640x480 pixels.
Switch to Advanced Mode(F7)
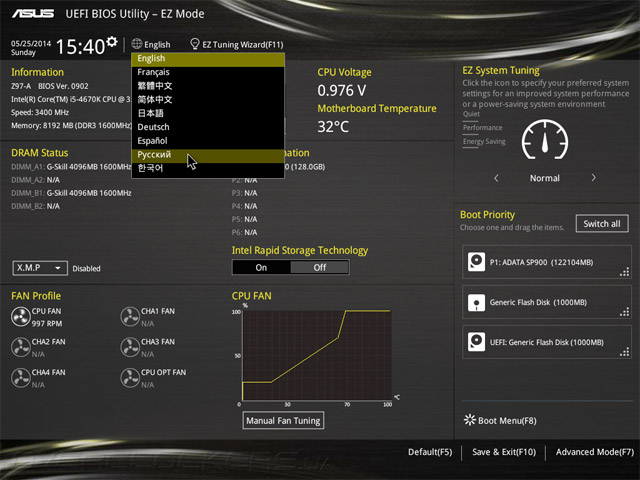pos(595,452)
